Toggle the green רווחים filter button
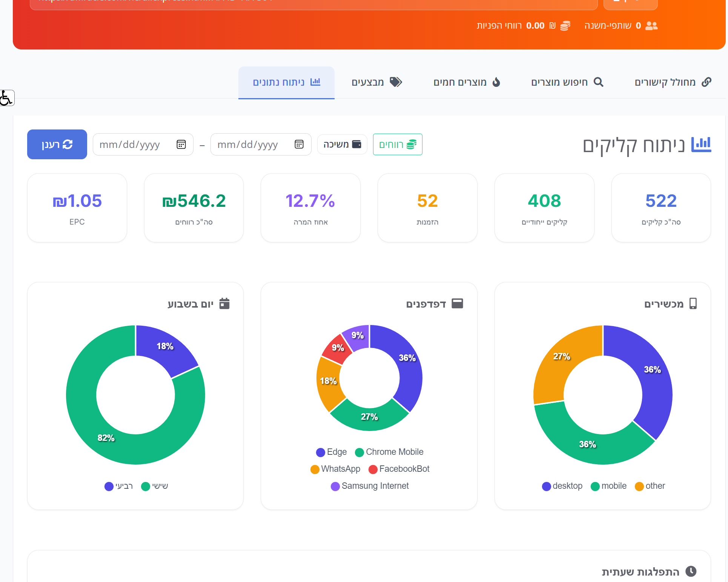 (398, 145)
